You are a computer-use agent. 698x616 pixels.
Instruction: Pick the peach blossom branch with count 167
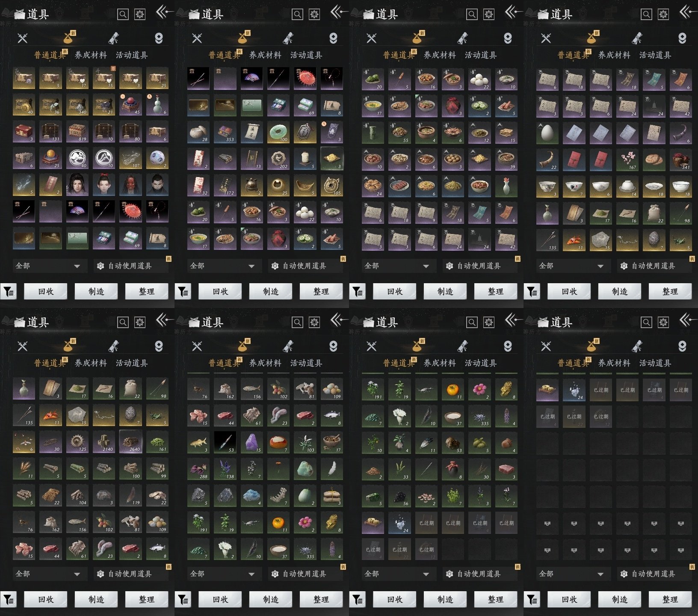pyautogui.click(x=627, y=159)
